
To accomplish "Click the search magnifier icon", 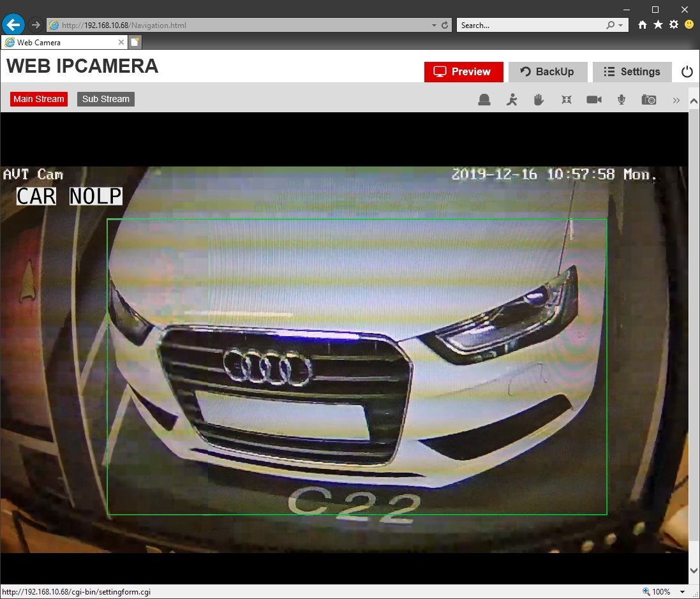I will 610,26.
